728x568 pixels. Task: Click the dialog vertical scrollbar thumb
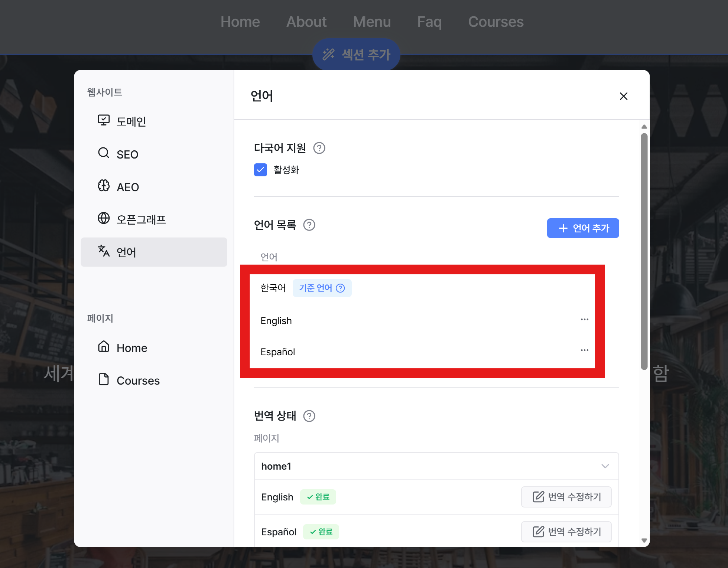click(644, 251)
